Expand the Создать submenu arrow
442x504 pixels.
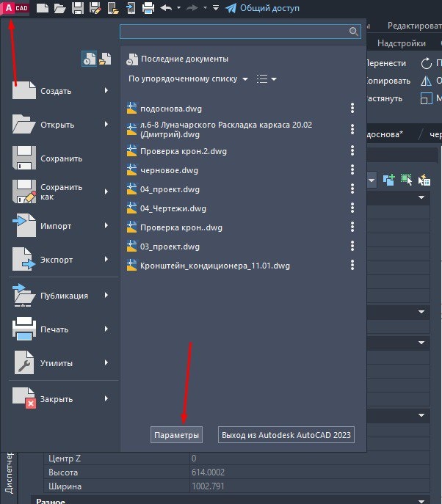[106, 91]
